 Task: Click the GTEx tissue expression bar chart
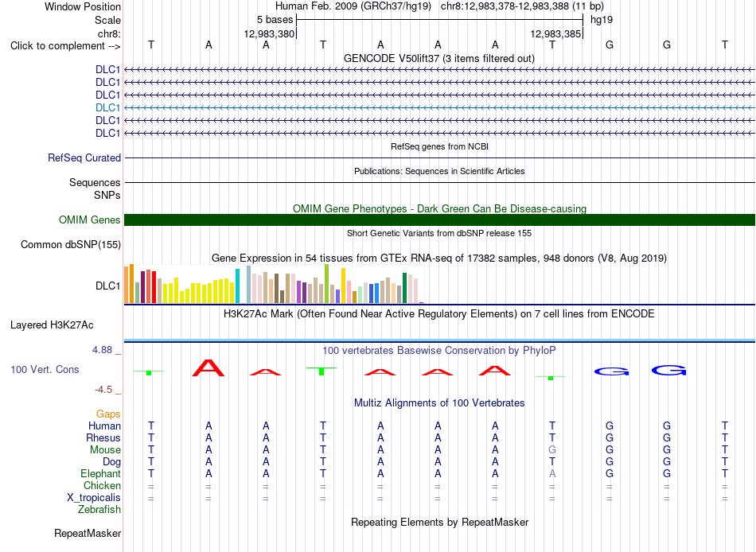click(x=274, y=283)
